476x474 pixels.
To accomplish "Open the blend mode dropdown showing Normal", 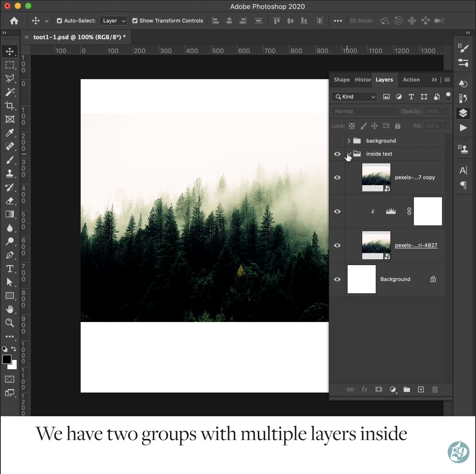I will (365, 111).
